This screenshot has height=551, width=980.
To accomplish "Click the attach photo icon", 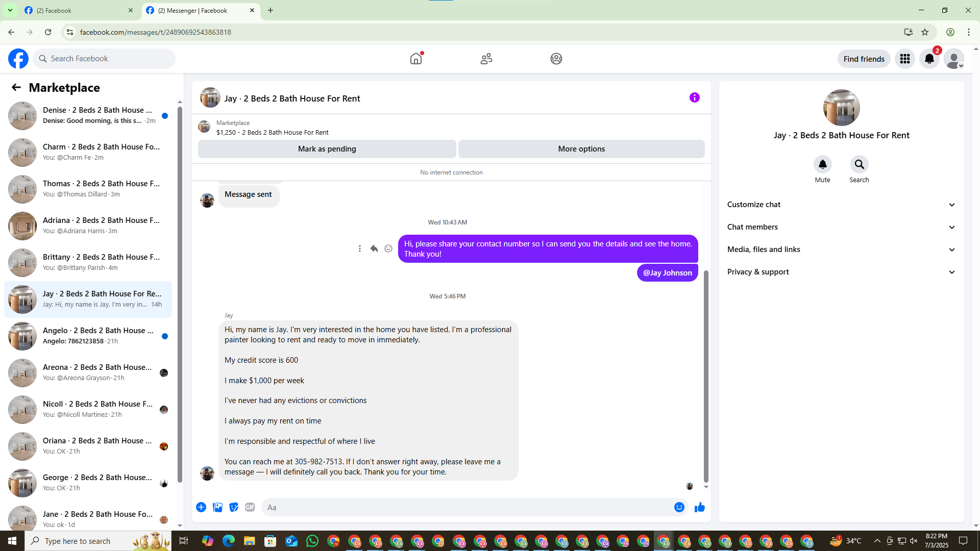I will click(x=217, y=507).
